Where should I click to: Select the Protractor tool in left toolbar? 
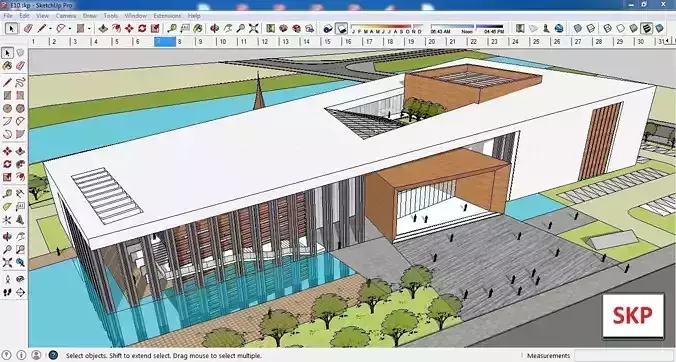(x=7, y=206)
